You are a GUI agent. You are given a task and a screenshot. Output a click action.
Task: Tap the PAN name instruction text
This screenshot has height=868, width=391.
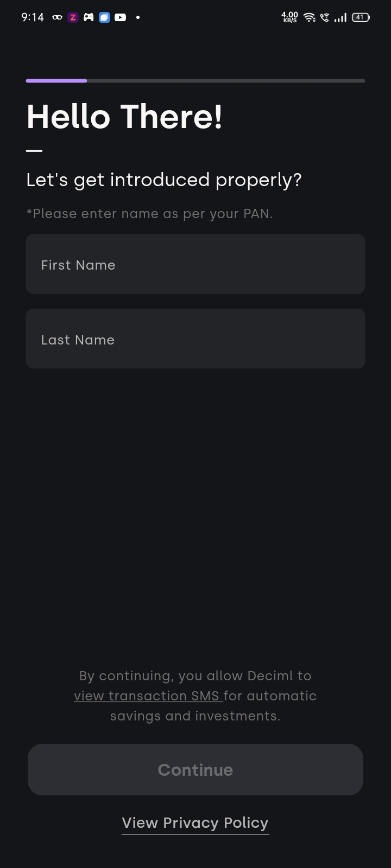(x=149, y=213)
